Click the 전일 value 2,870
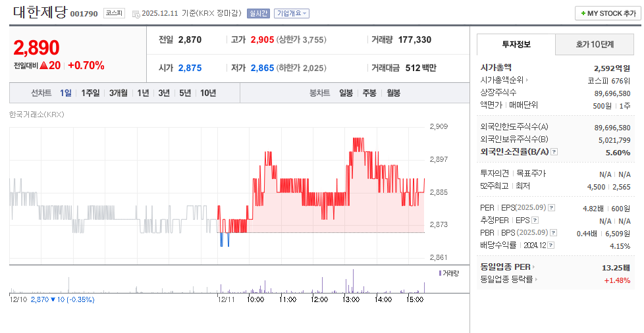Screen dimensions: 644x333 click(x=190, y=40)
